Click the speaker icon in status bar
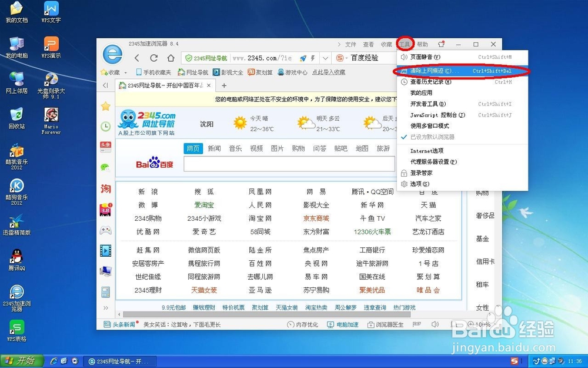Image resolution: width=588 pixels, height=368 pixels. pos(435,324)
